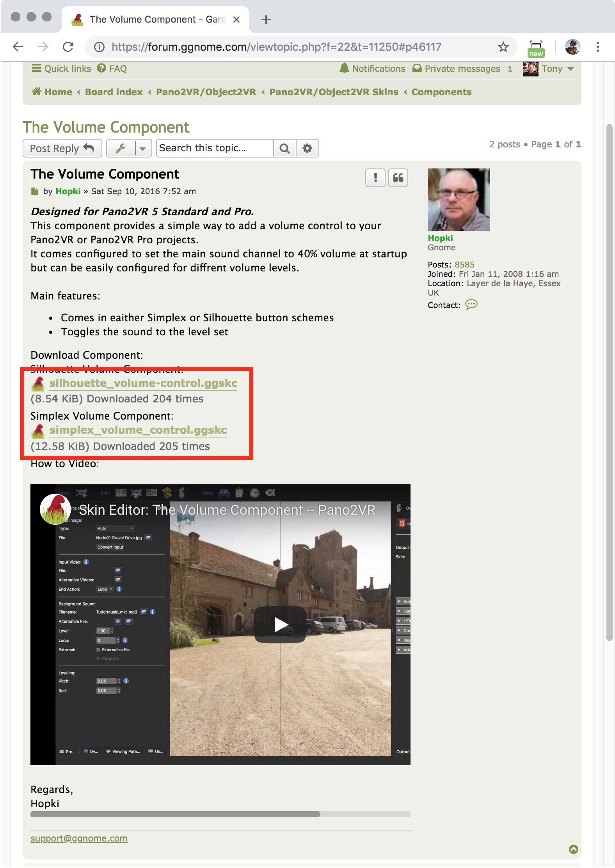Open Pano2VR/Object2VR Skins breadcrumb
615x868 pixels.
pos(334,92)
